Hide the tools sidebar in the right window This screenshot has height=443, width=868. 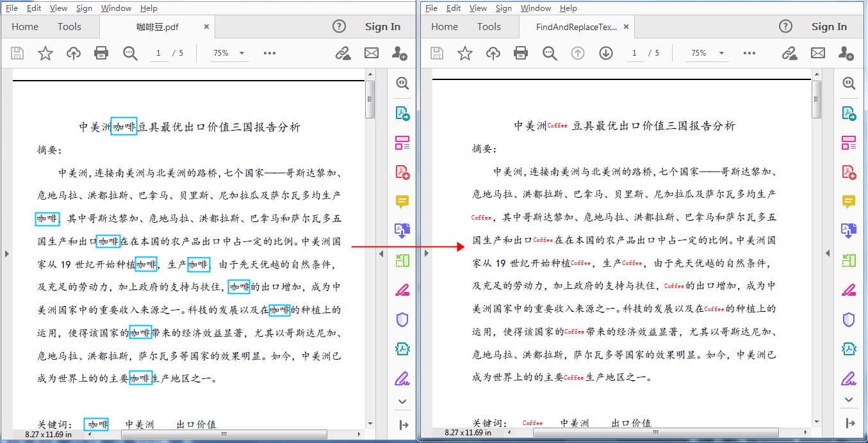click(850, 423)
